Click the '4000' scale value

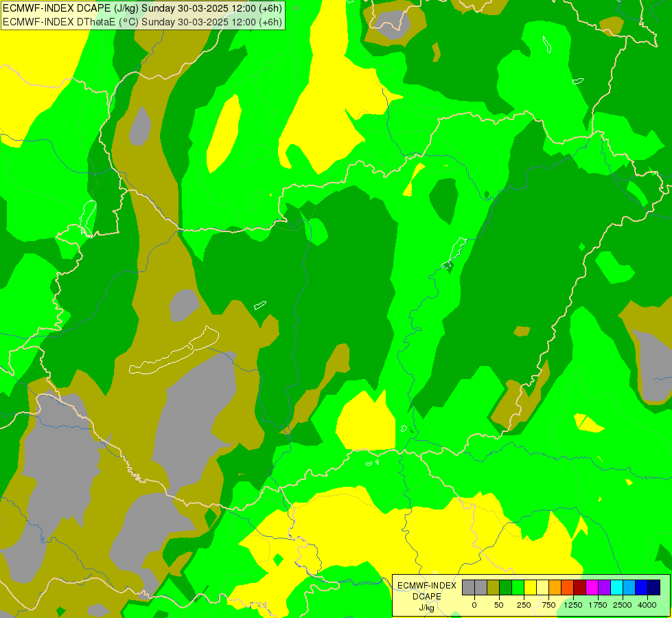[647, 605]
